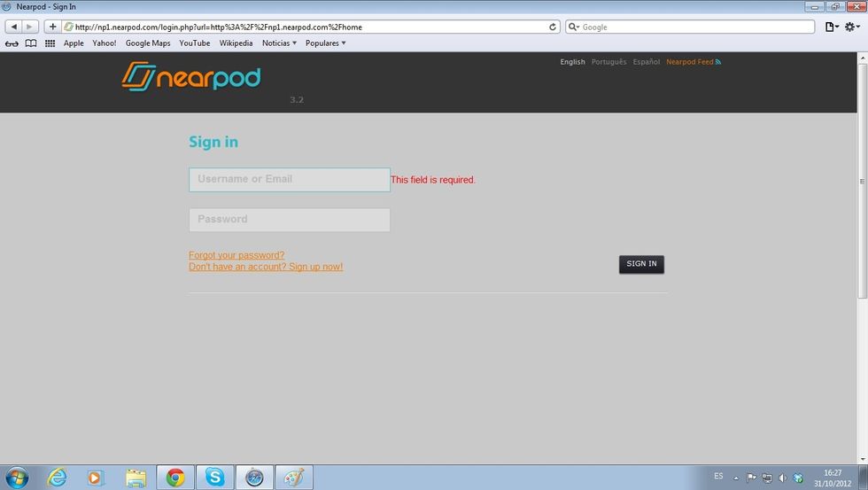Click Forgot your password? link
Viewport: 868px width, 490px height.
click(236, 255)
